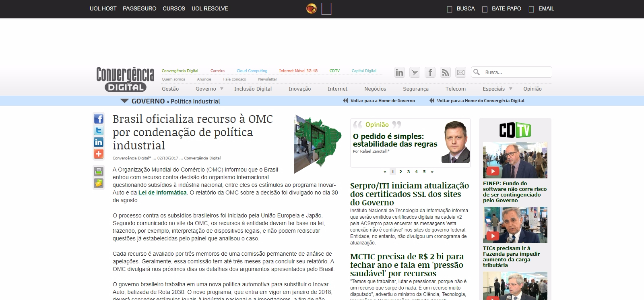Click the CURSOS link in the top bar
Screen dimensions: 644x300
click(174, 8)
